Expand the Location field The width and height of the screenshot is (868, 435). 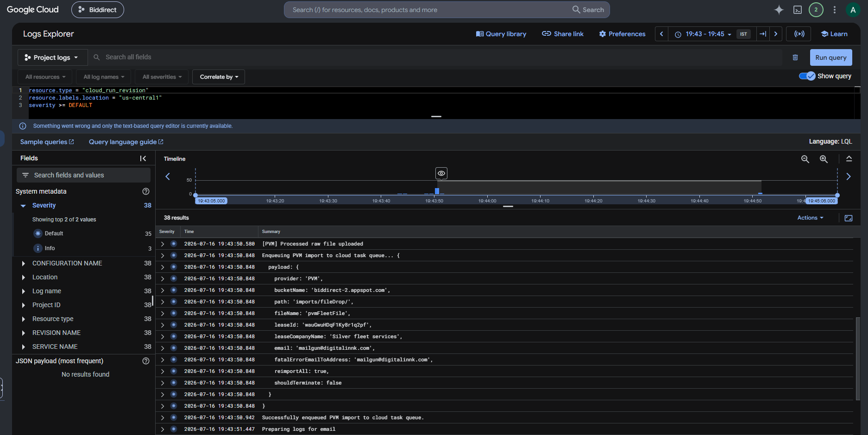[23, 277]
